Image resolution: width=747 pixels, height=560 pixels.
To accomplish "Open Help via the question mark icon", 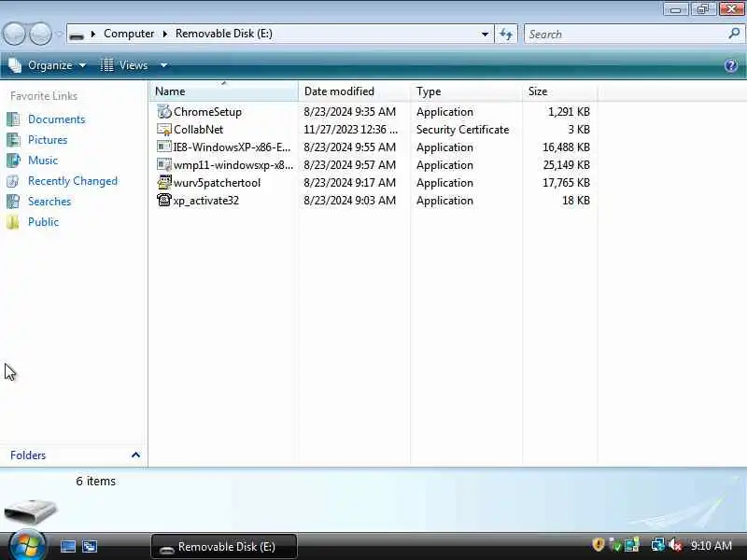I will click(731, 65).
